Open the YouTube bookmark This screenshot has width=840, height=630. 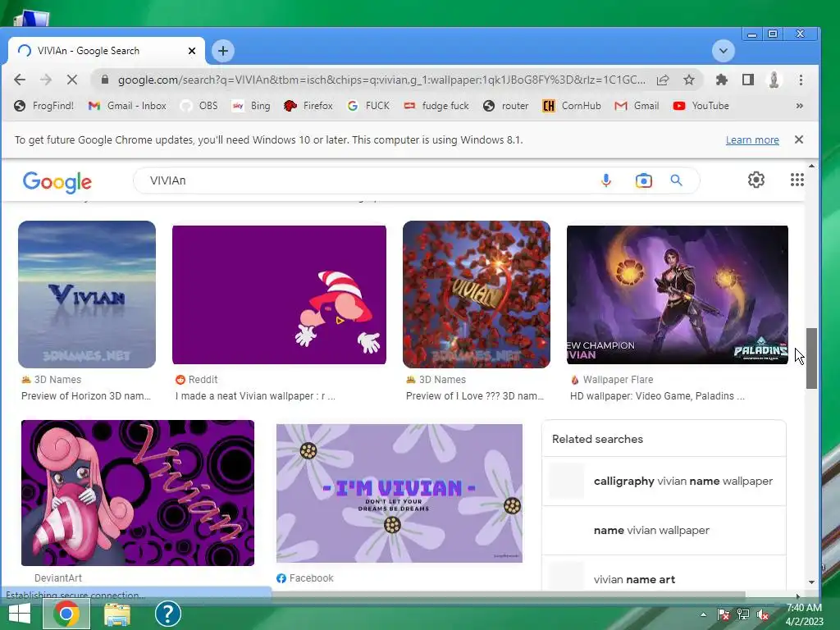tap(701, 106)
